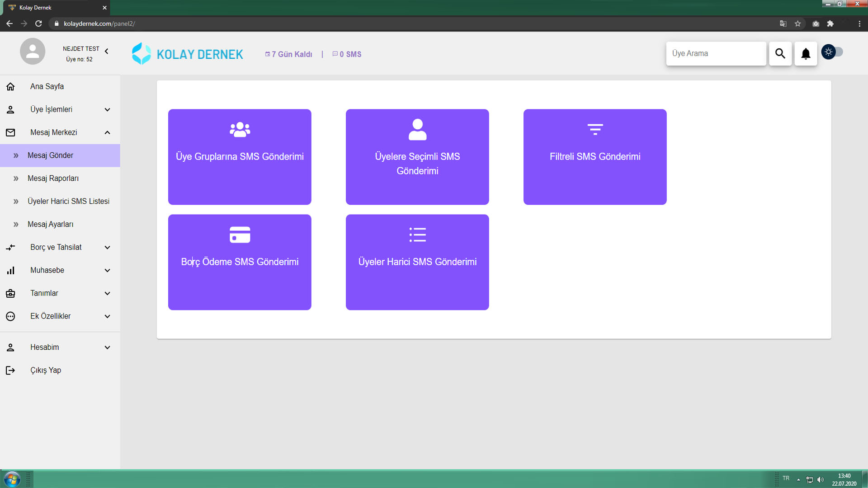Collapse sidebar with the left chevron

click(107, 52)
